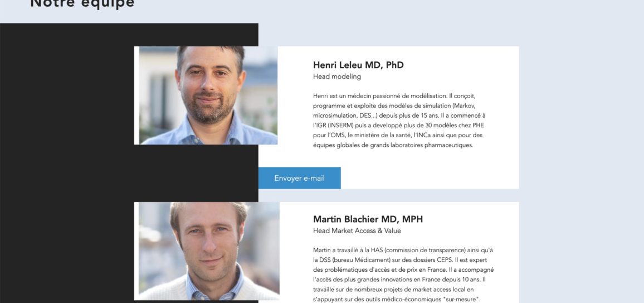The height and width of the screenshot is (303, 644).
Task: Click Martin's biography paragraph
Action: click(403, 274)
